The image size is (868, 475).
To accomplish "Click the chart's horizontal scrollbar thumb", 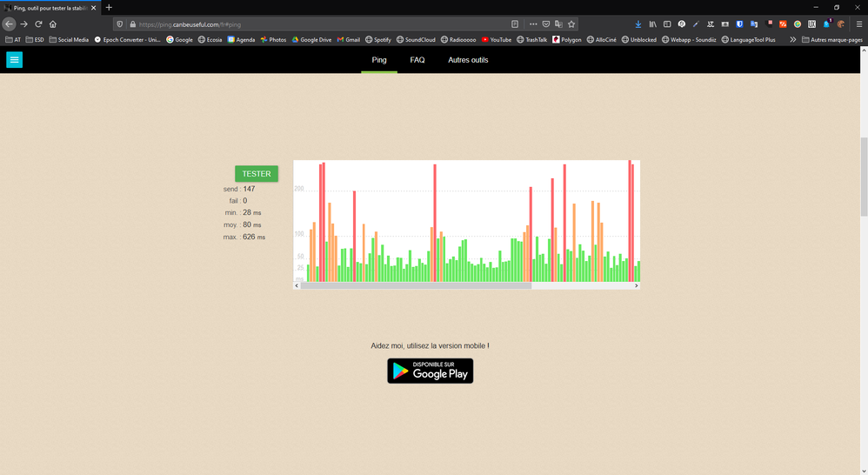I will tap(415, 285).
